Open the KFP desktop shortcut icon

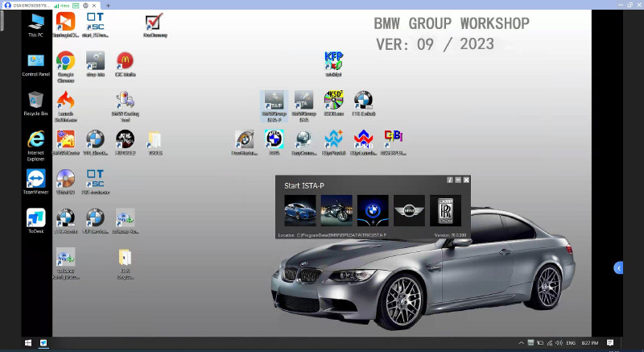[333, 61]
